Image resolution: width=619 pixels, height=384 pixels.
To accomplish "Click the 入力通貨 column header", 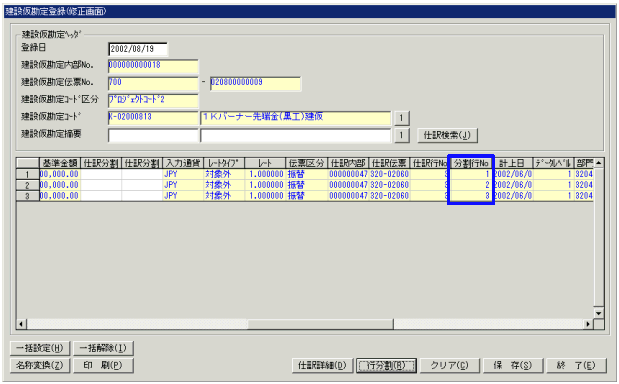I will 183,163.
